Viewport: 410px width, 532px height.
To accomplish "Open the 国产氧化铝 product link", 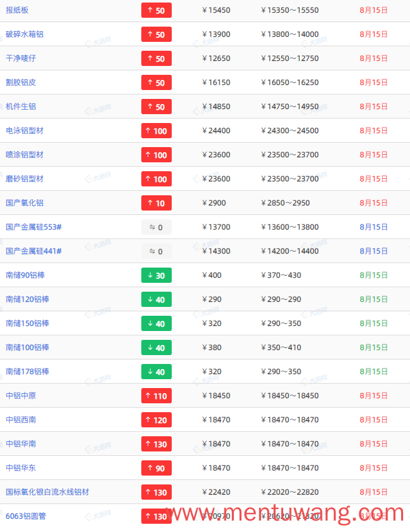I will (25, 203).
